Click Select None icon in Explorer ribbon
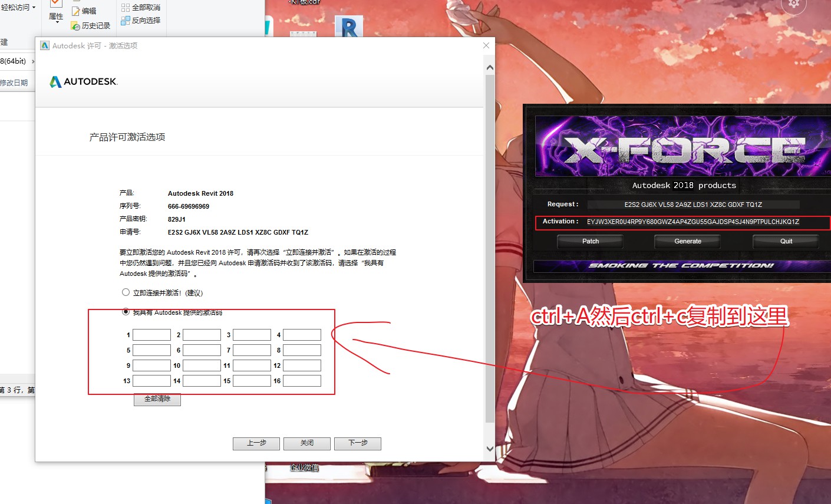 click(125, 8)
